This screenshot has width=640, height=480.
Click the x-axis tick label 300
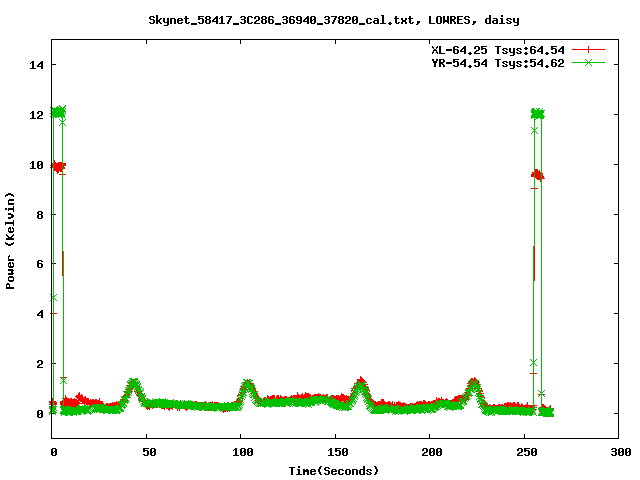621,452
